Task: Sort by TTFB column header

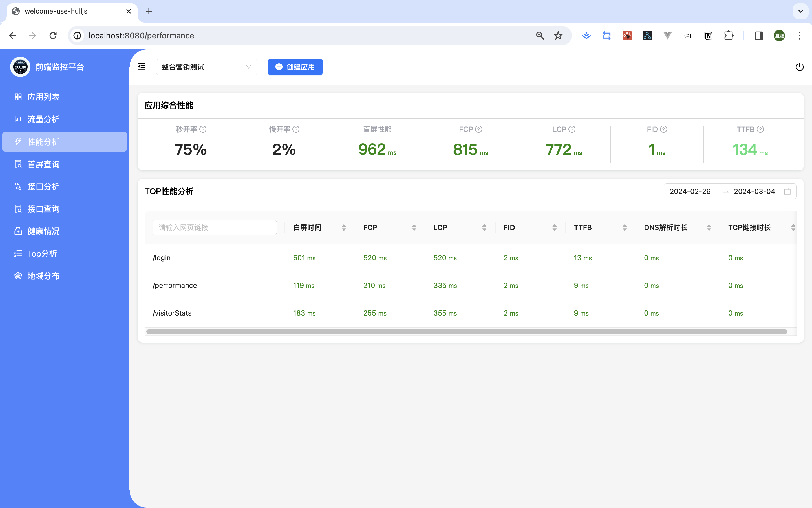Action: point(625,227)
